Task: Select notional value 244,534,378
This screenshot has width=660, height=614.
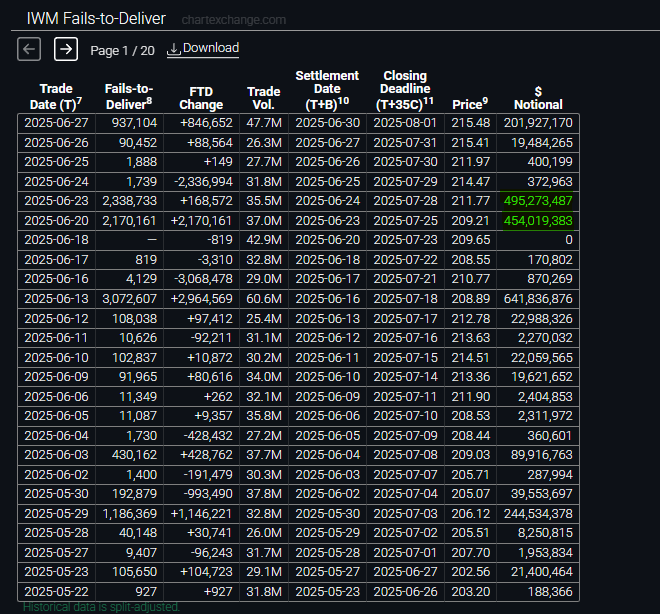Action: [538, 514]
